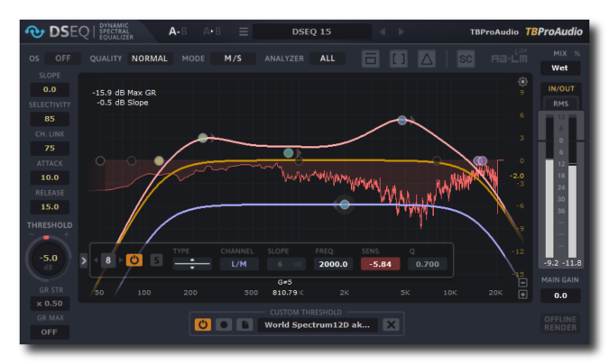Change GR STR multiplier x 0.50
Image resolution: width=609 pixels, height=364 pixels.
pyautogui.click(x=50, y=304)
